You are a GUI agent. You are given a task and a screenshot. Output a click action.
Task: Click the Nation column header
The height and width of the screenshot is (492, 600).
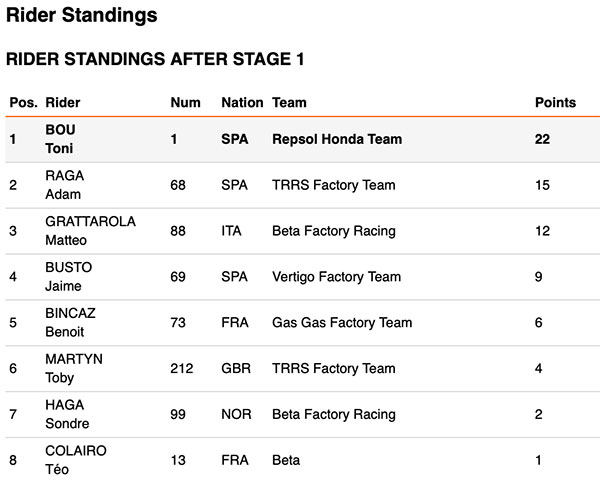coord(242,102)
